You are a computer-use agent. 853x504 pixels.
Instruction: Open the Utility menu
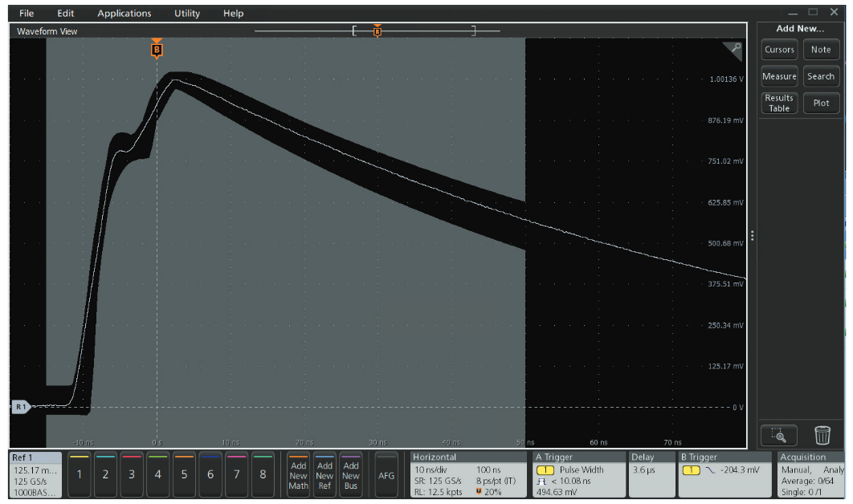(186, 13)
